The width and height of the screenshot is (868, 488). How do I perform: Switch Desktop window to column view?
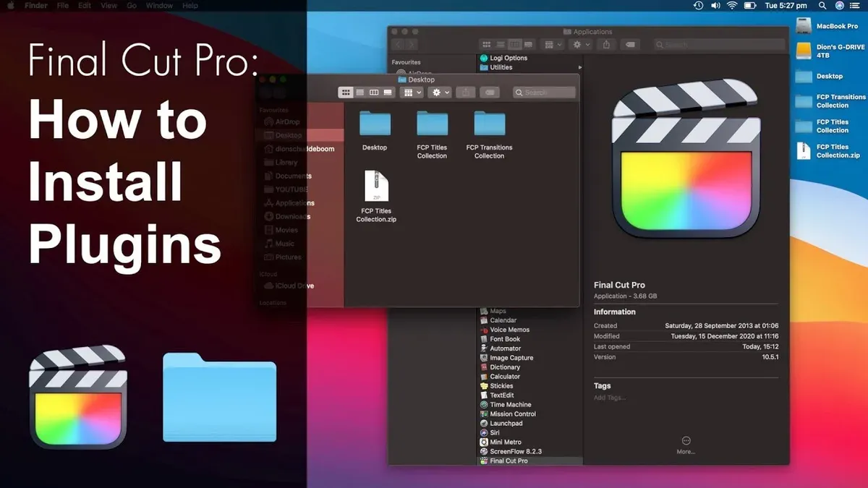(x=374, y=93)
